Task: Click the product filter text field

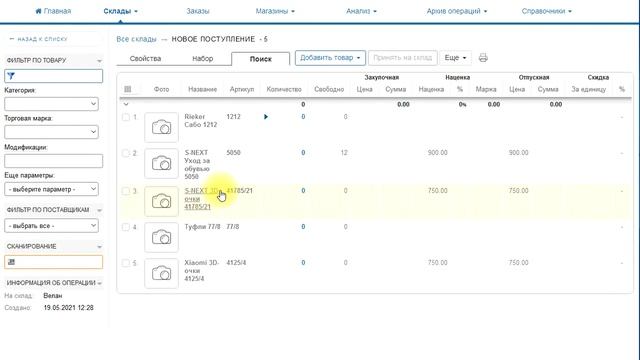Action: (x=53, y=76)
